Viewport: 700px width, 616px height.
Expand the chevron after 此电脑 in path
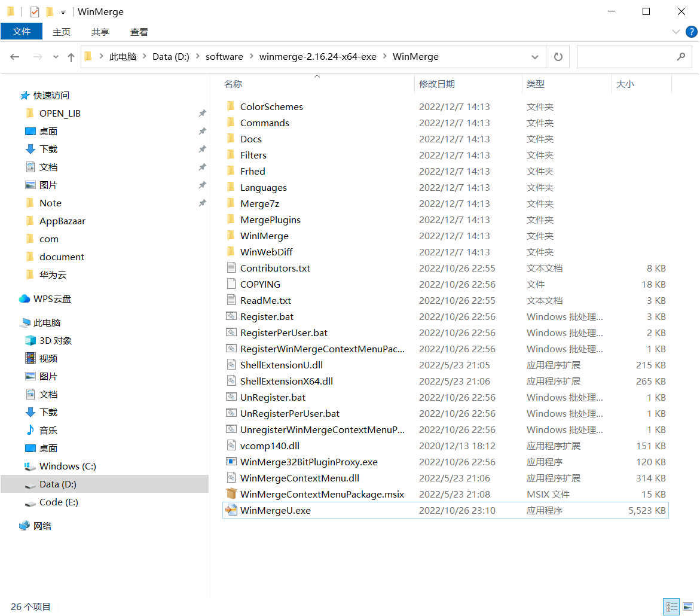pyautogui.click(x=145, y=56)
